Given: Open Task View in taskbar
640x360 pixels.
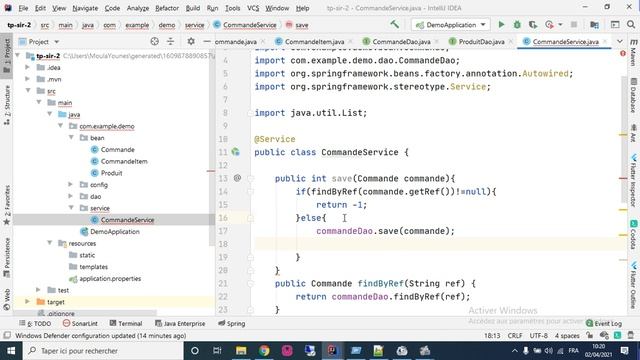Looking at the screenshot, I should pos(217,351).
